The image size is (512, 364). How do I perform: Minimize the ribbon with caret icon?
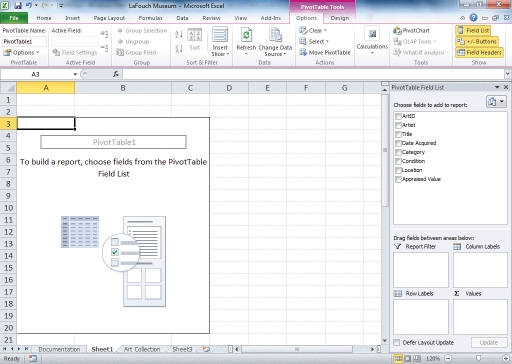click(462, 18)
